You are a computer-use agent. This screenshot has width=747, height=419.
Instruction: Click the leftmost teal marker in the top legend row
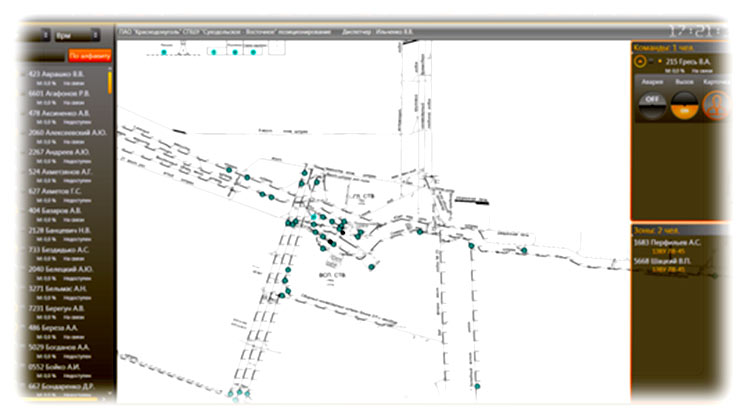163,53
